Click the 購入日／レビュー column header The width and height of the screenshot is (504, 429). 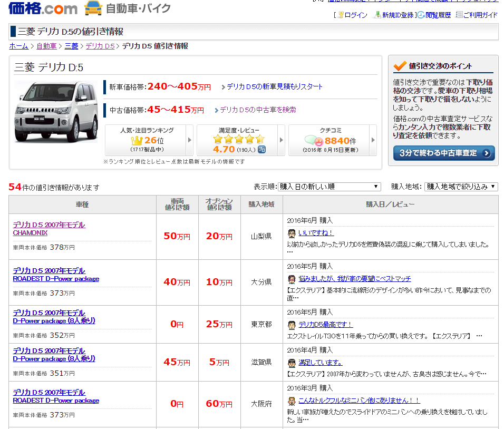click(x=390, y=204)
